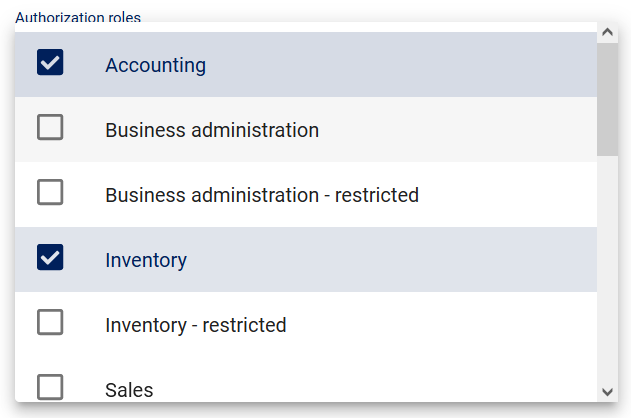Enable the Inventory - restricted checkbox
The width and height of the screenshot is (631, 418).
[x=50, y=322]
